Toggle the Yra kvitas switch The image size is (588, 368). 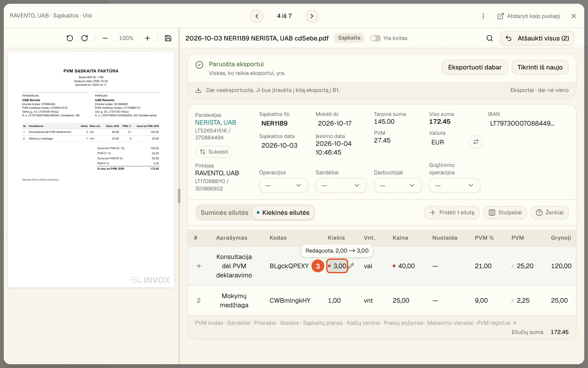[x=375, y=38]
